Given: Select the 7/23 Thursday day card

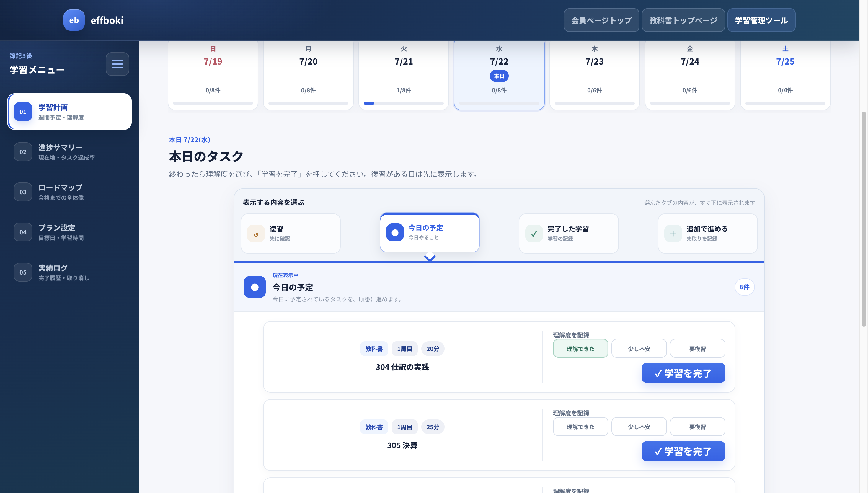Looking at the screenshot, I should (x=595, y=74).
